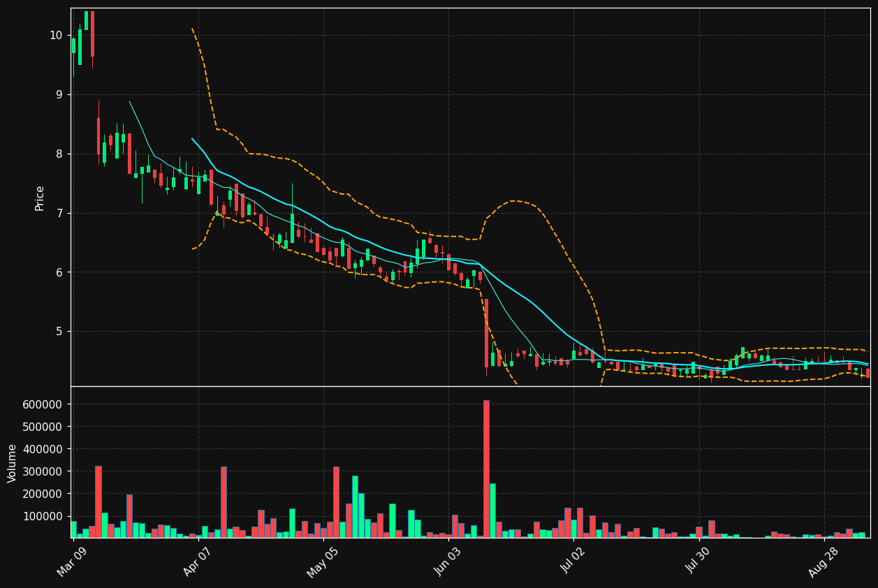Image resolution: width=878 pixels, height=588 pixels.
Task: Click the volume tick label '500000'
Action: [x=43, y=427]
